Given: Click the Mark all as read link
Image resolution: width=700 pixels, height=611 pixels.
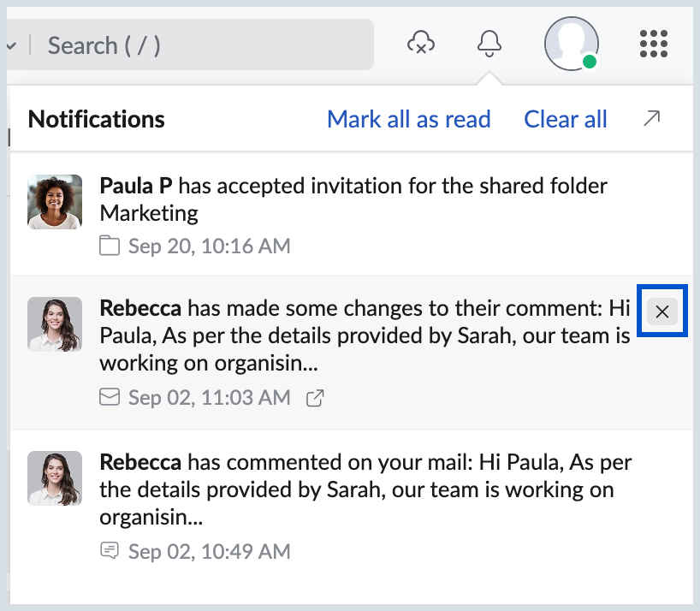Looking at the screenshot, I should [x=408, y=119].
